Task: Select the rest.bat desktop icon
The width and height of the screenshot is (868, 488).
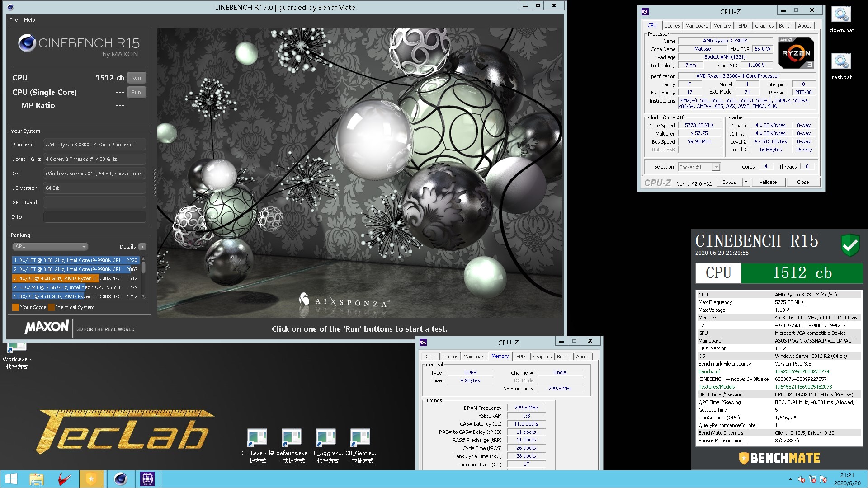Action: point(841,66)
